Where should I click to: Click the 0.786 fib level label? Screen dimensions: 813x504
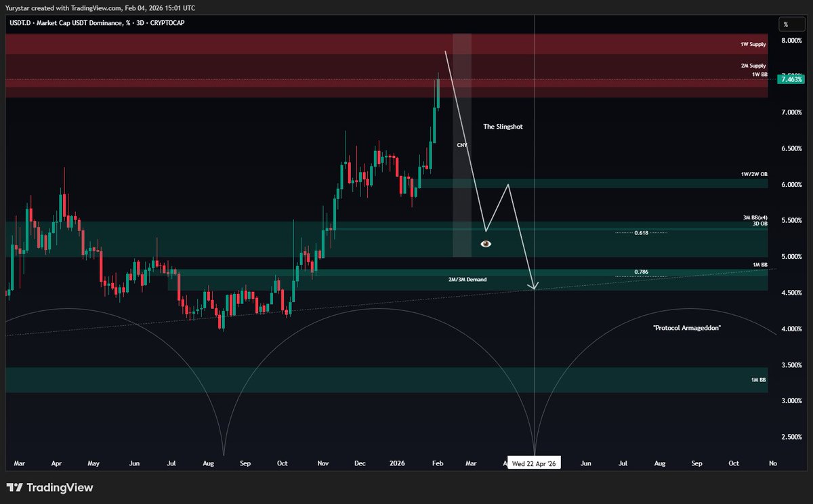642,272
